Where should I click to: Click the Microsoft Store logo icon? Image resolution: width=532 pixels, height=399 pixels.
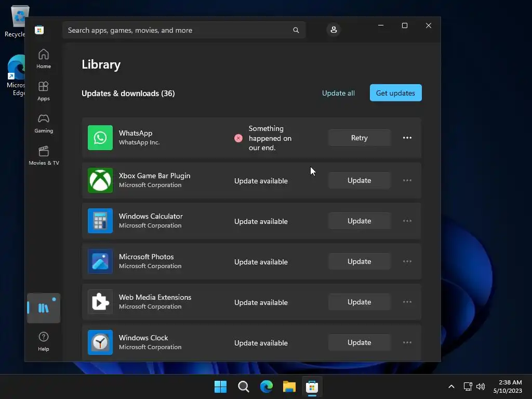point(39,30)
